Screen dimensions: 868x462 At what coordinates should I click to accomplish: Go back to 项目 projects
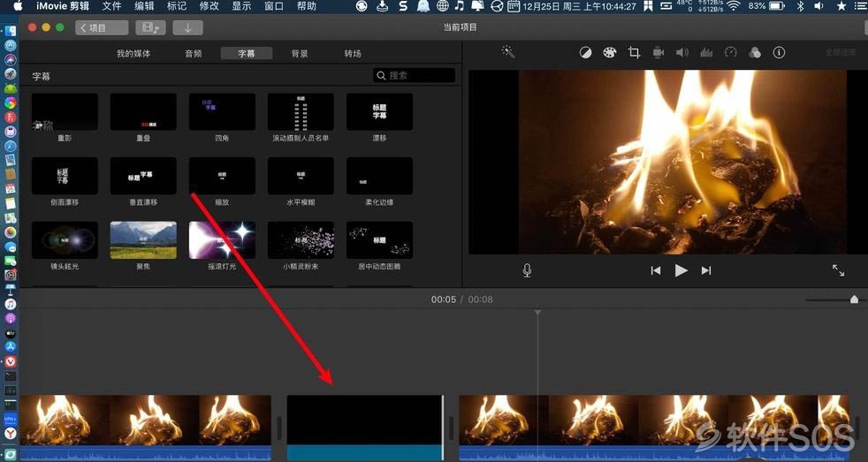(x=102, y=27)
